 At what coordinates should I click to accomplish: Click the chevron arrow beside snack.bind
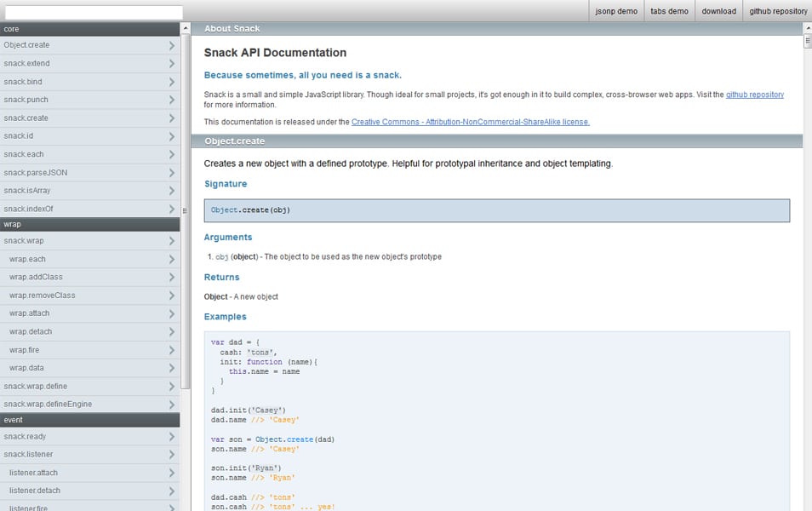[x=171, y=82]
